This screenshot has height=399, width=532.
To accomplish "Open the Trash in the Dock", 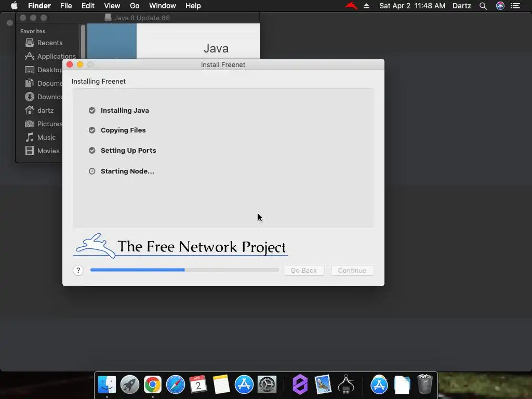I will tap(424, 384).
